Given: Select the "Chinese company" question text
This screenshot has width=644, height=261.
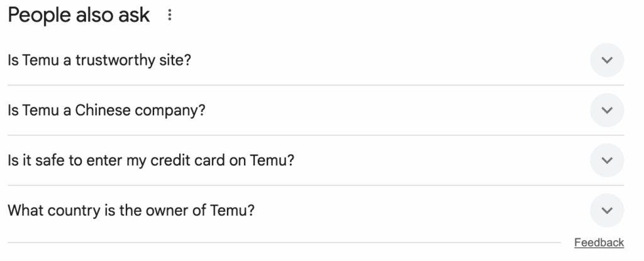Looking at the screenshot, I should 106,111.
